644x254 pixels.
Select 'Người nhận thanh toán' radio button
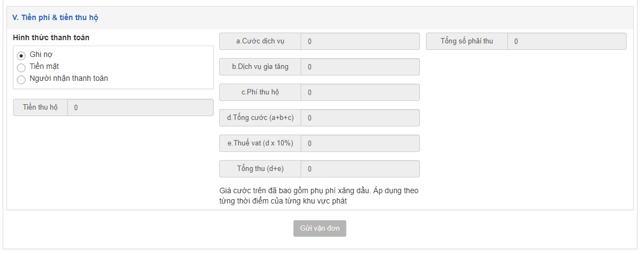[22, 79]
